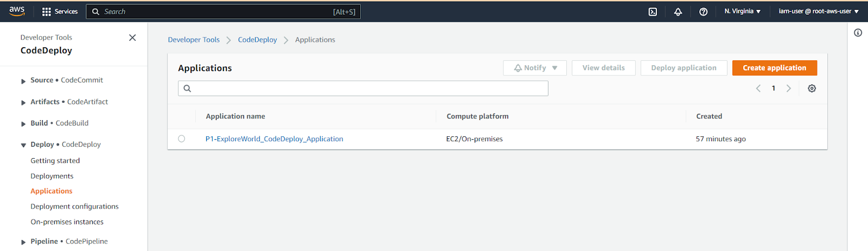Select P1-ExploreWorld_CodeDeploy_Application radio button

[182, 139]
